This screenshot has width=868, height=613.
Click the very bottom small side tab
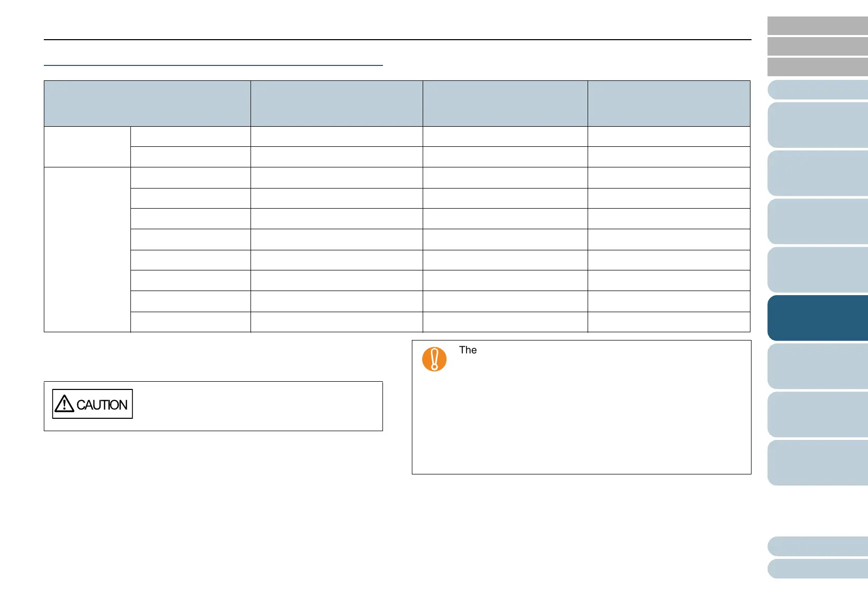click(817, 569)
